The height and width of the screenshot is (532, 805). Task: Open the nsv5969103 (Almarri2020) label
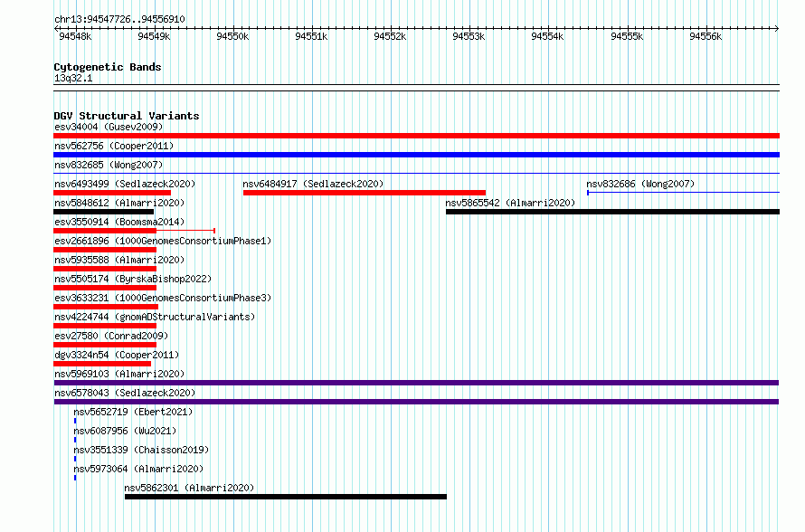click(119, 374)
